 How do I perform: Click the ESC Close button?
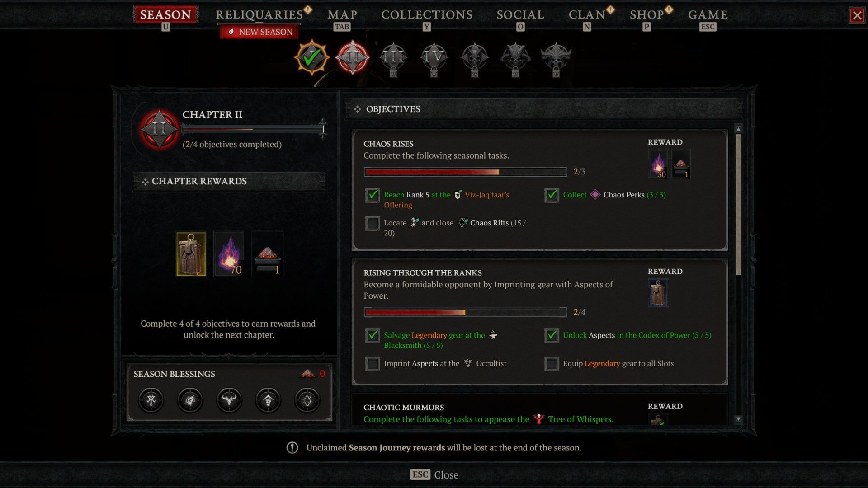click(434, 474)
